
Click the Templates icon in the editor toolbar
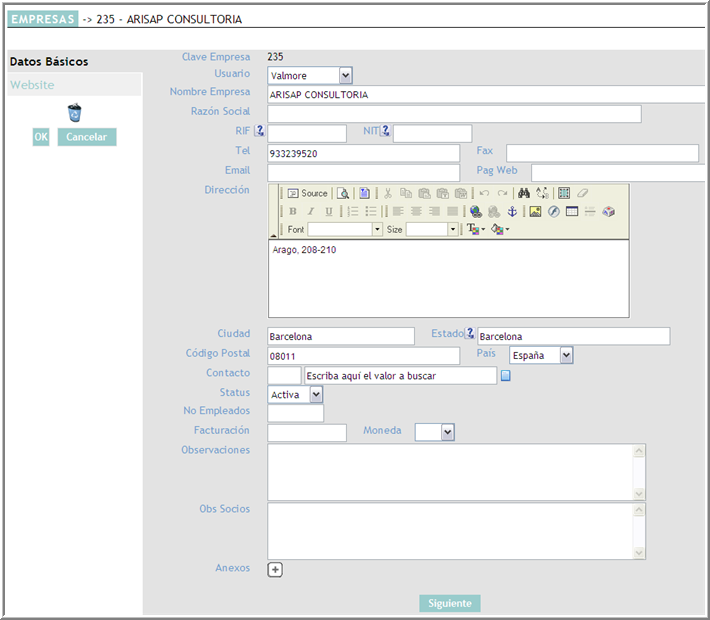pos(365,193)
